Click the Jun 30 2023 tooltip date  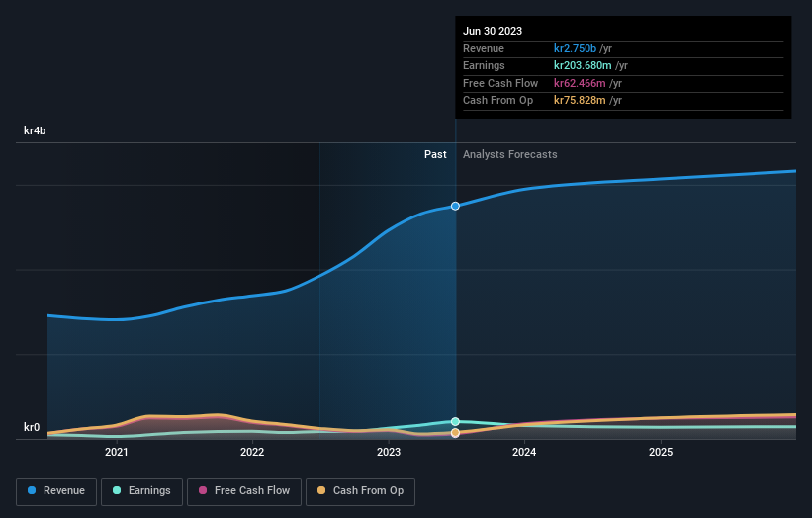point(493,31)
